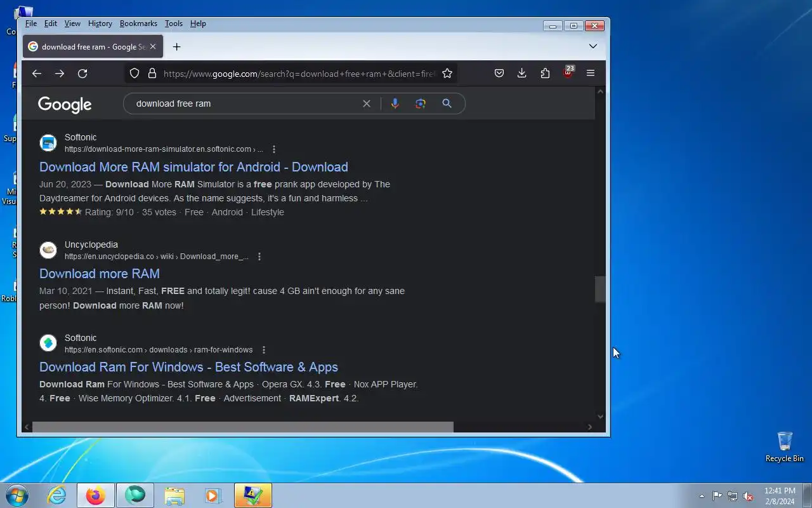The width and height of the screenshot is (812, 508).
Task: Go forward to next page
Action: click(x=60, y=74)
